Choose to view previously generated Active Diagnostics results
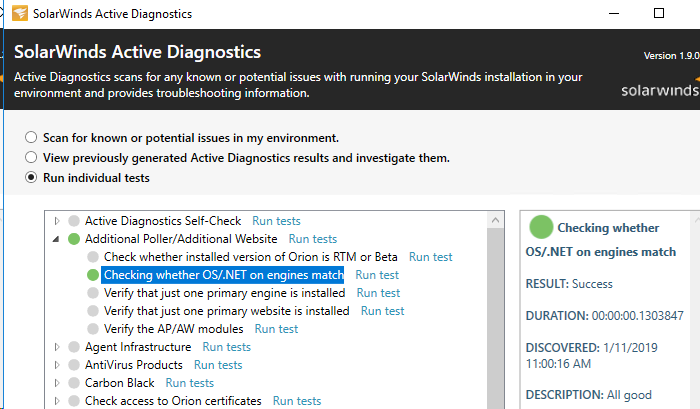 click(32, 158)
